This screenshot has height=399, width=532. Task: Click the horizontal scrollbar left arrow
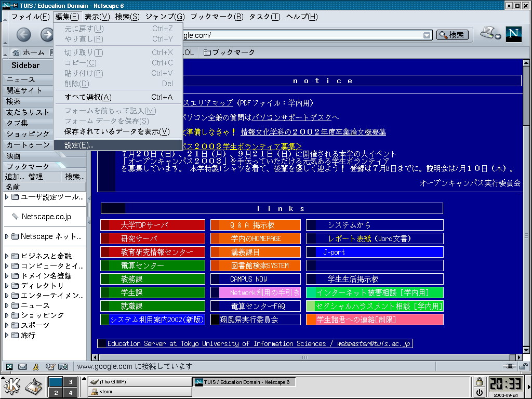click(96, 357)
